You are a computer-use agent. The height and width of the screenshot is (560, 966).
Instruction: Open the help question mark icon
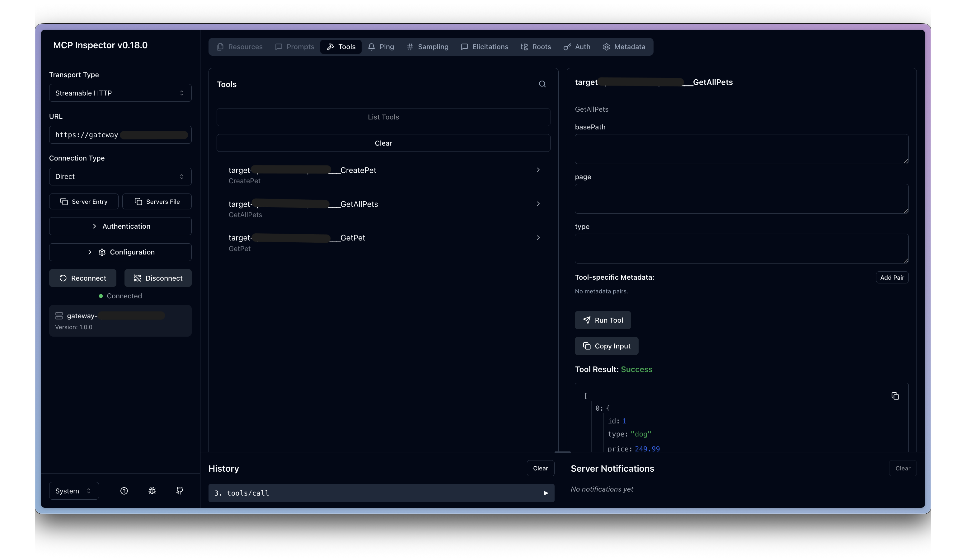124,491
